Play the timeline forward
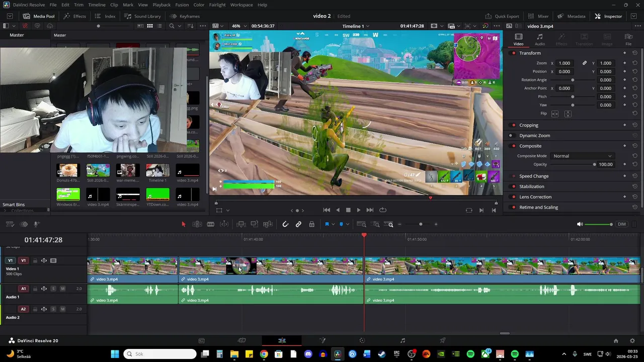The image size is (644, 362). (x=358, y=210)
